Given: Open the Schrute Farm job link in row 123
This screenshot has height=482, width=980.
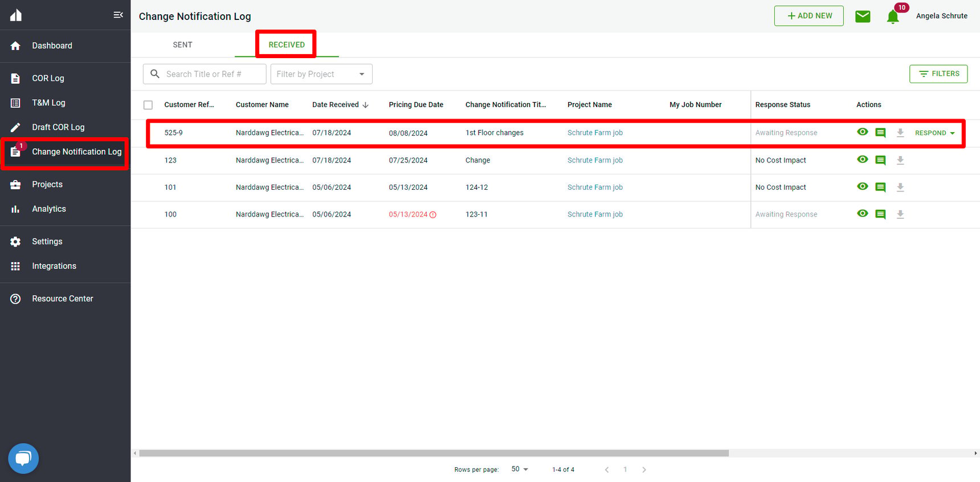Looking at the screenshot, I should [595, 160].
